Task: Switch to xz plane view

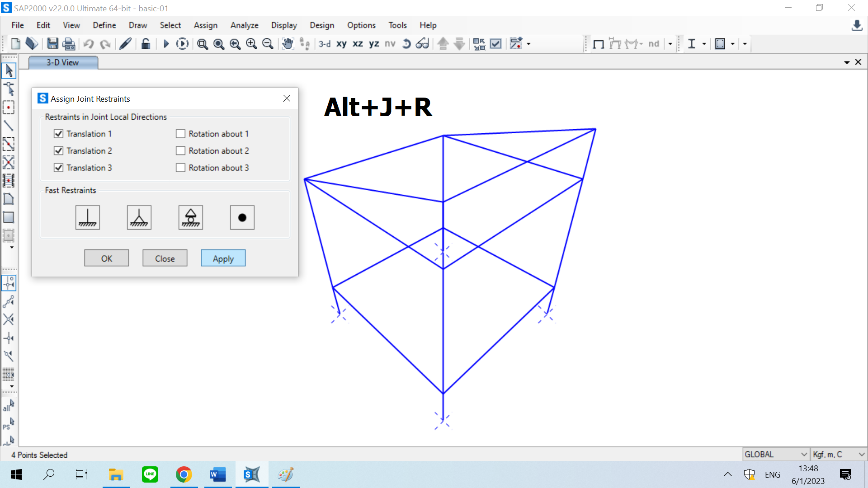Action: [358, 44]
